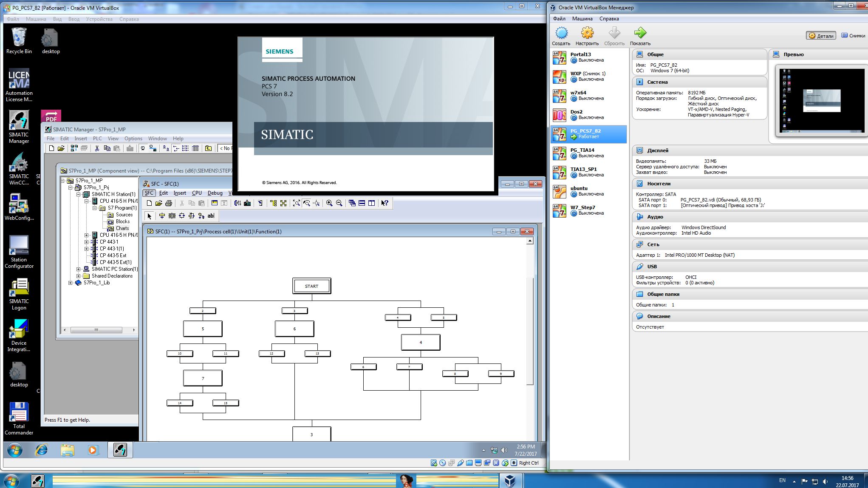Click the optical disk status icon

click(x=442, y=463)
